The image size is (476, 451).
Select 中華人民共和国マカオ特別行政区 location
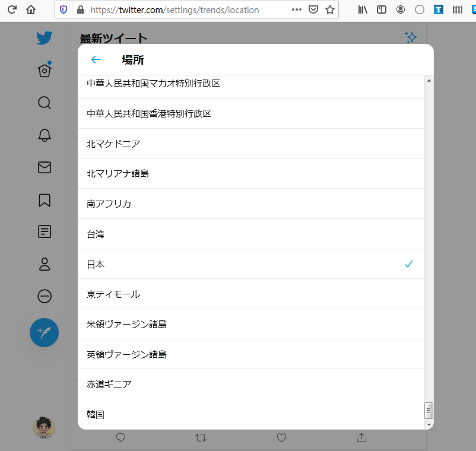[250, 87]
